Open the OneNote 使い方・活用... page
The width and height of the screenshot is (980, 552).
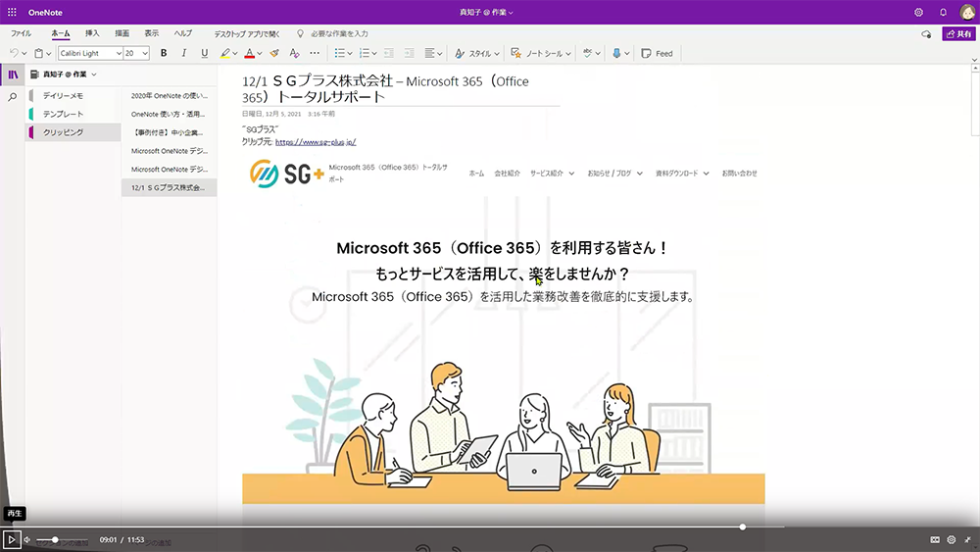pos(169,114)
